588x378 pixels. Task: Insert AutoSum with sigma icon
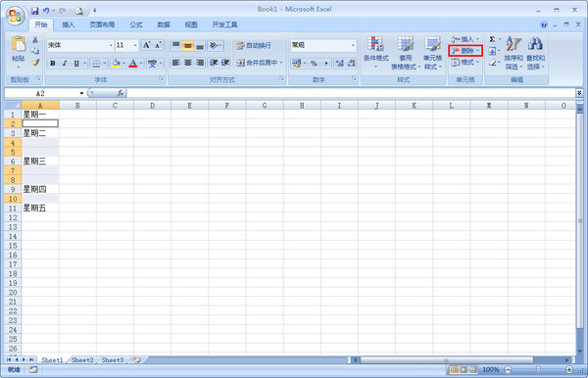click(x=492, y=39)
